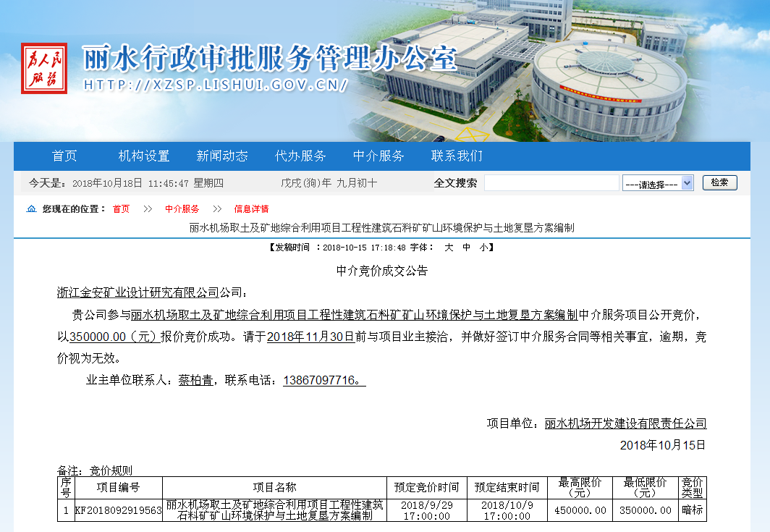Click the 预定结束时间 column header

coord(507,487)
